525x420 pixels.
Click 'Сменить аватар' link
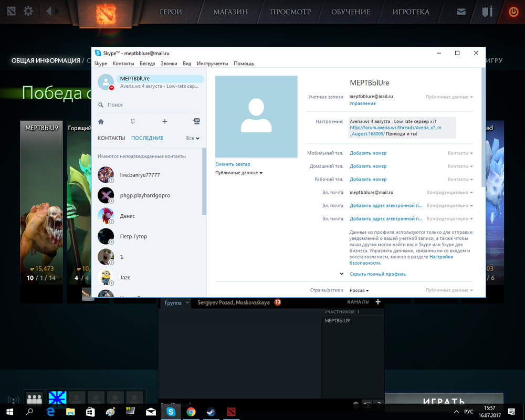pyautogui.click(x=233, y=164)
